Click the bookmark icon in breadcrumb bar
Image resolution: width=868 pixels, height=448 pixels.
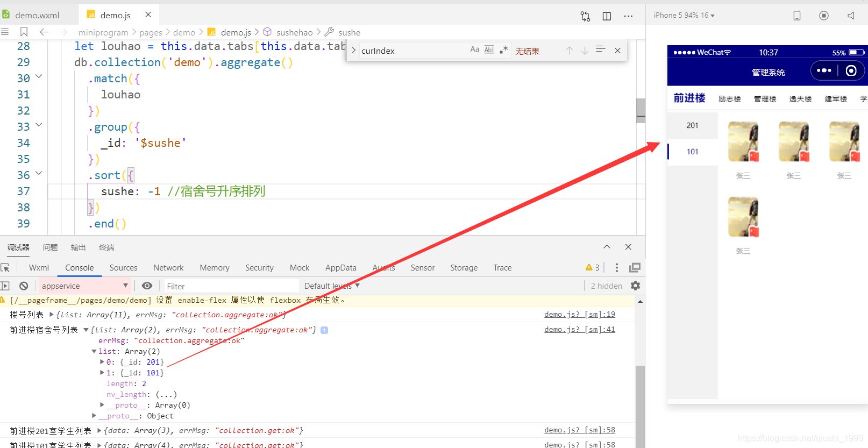click(24, 32)
